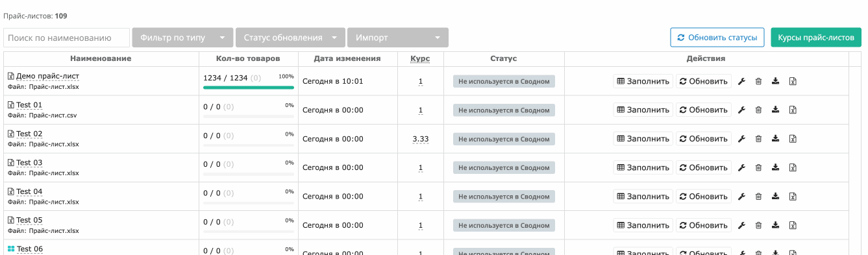Download Test 03 file
868x255 pixels.
tap(775, 167)
